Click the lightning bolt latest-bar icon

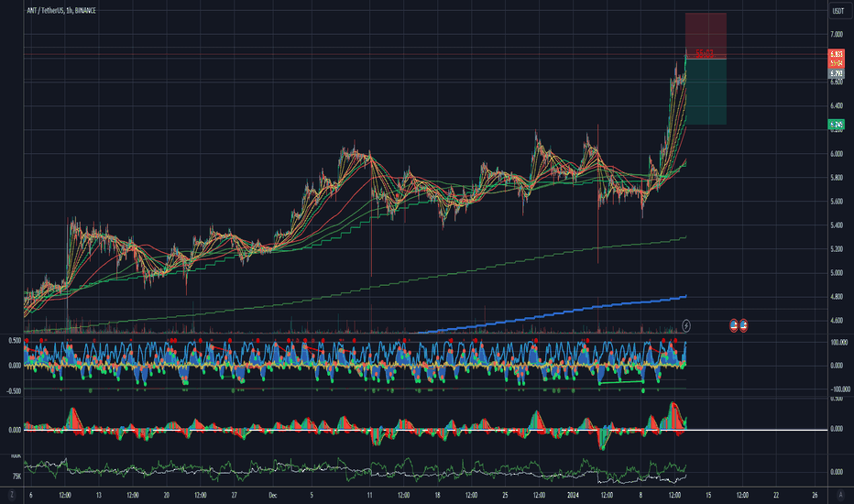pyautogui.click(x=686, y=326)
